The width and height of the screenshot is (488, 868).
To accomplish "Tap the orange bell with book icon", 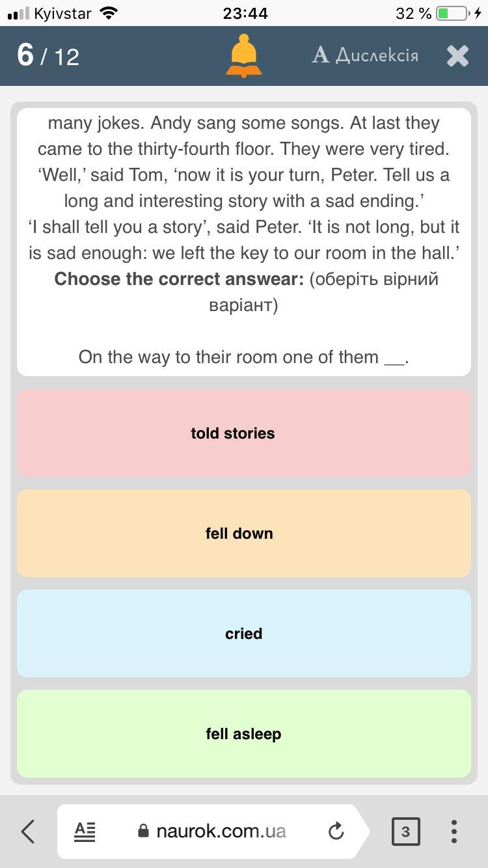I will click(x=244, y=56).
